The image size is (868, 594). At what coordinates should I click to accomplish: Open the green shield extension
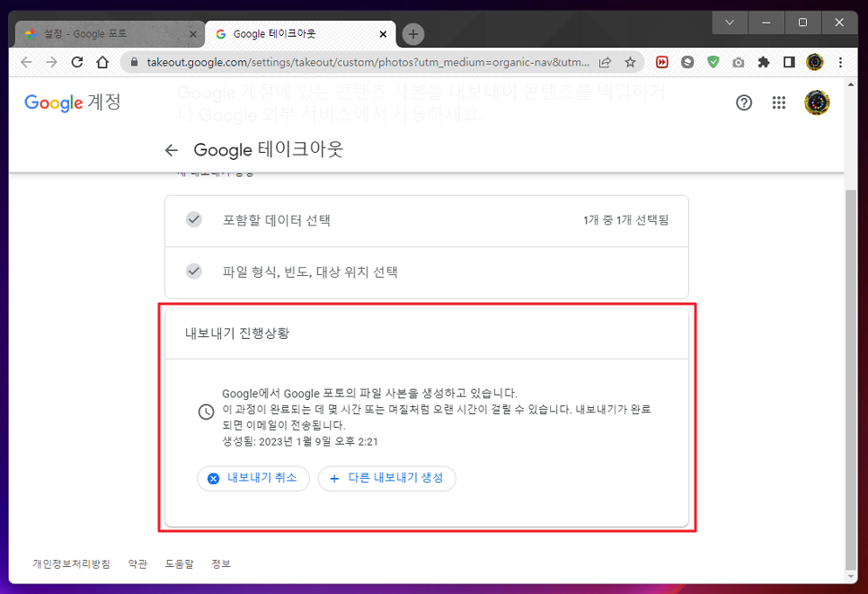coord(713,62)
